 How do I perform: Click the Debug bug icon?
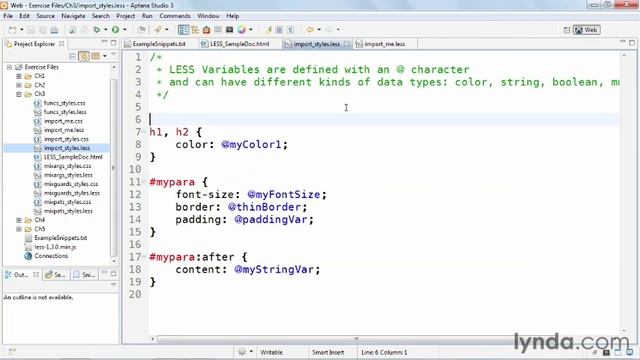point(97,29)
